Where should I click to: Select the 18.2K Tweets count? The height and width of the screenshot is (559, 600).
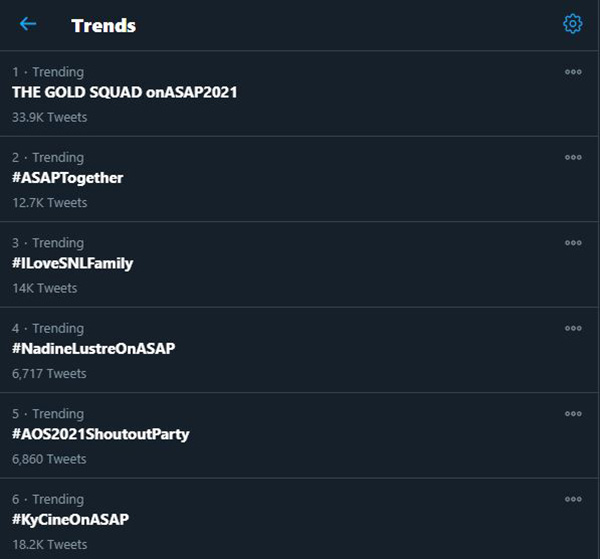point(50,544)
